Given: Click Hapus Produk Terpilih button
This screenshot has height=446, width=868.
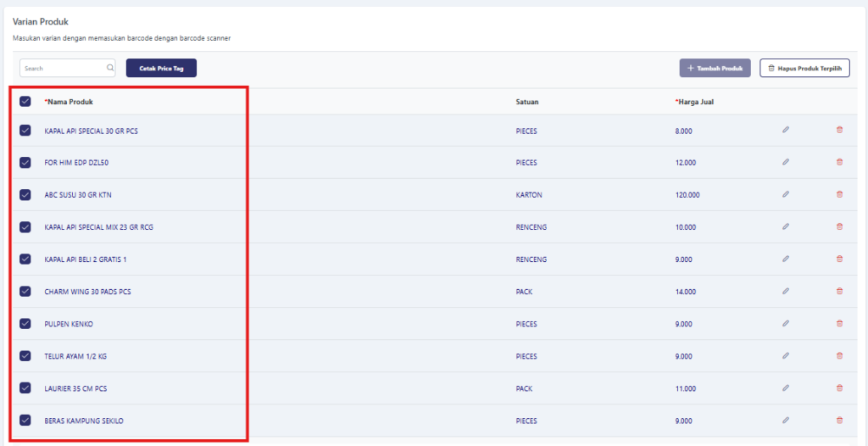Looking at the screenshot, I should pos(804,68).
